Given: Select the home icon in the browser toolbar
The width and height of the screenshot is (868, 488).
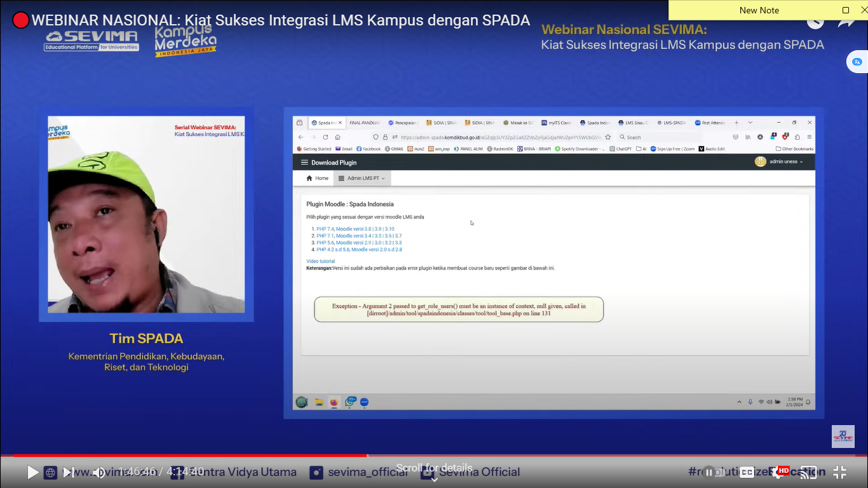Looking at the screenshot, I should pyautogui.click(x=337, y=137).
